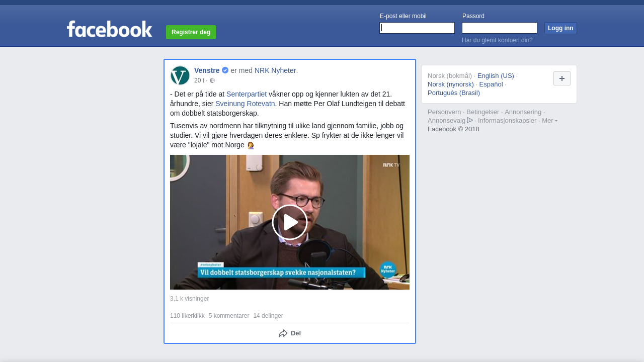
Task: Open Venstre profile picture
Action: [x=180, y=75]
